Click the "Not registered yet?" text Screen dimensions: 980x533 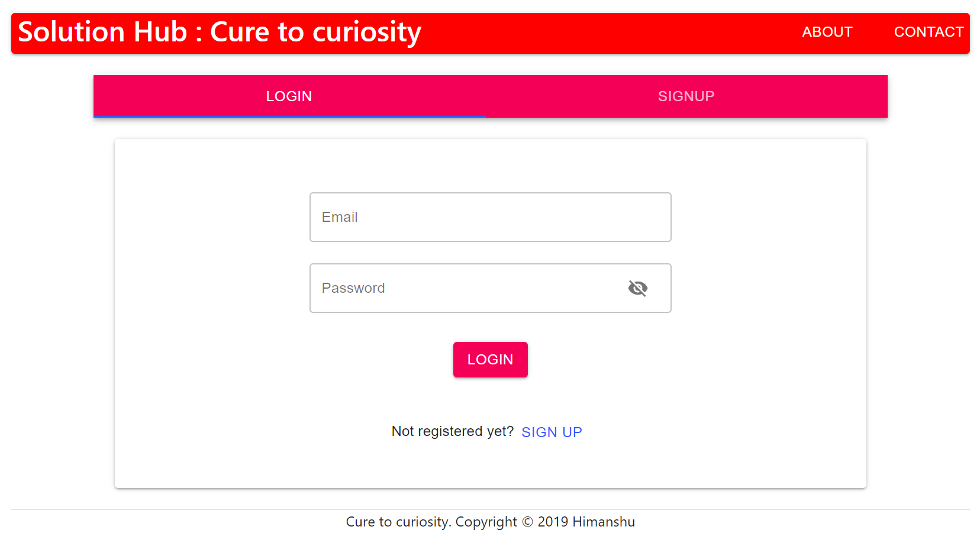coord(452,431)
